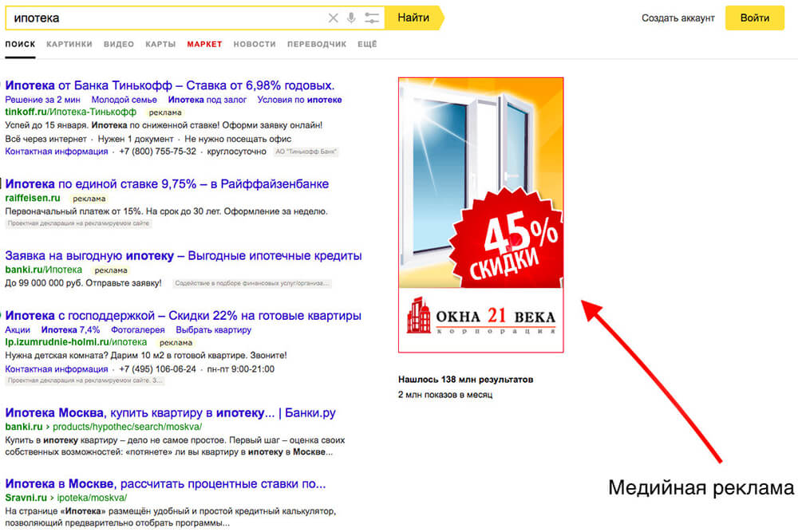Open the Новости tab

255,44
